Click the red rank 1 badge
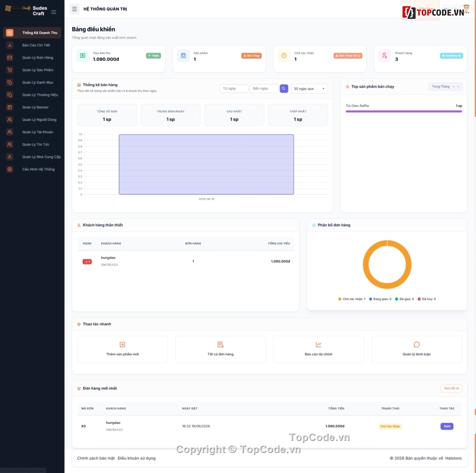Image resolution: width=476 pixels, height=473 pixels. (x=87, y=262)
